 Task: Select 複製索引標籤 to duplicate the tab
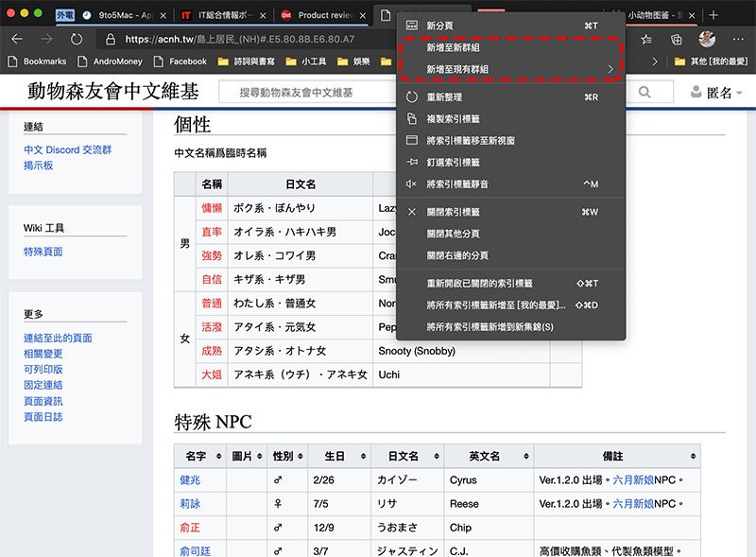pos(453,118)
